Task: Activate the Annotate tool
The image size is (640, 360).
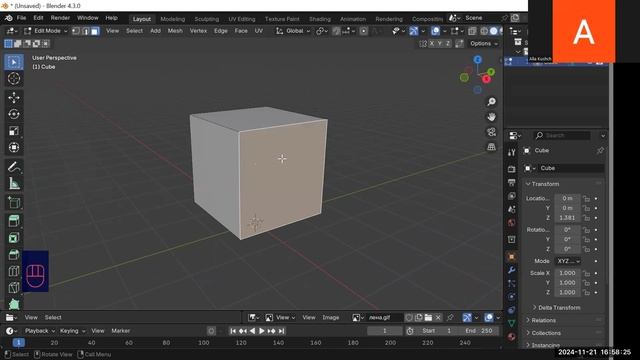Action: pyautogui.click(x=14, y=167)
